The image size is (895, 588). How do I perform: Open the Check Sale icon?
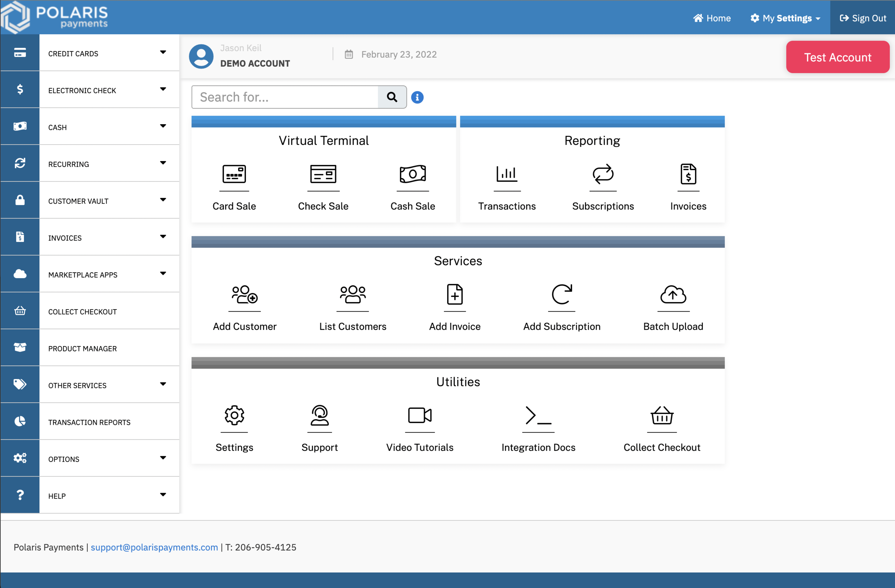click(x=323, y=174)
